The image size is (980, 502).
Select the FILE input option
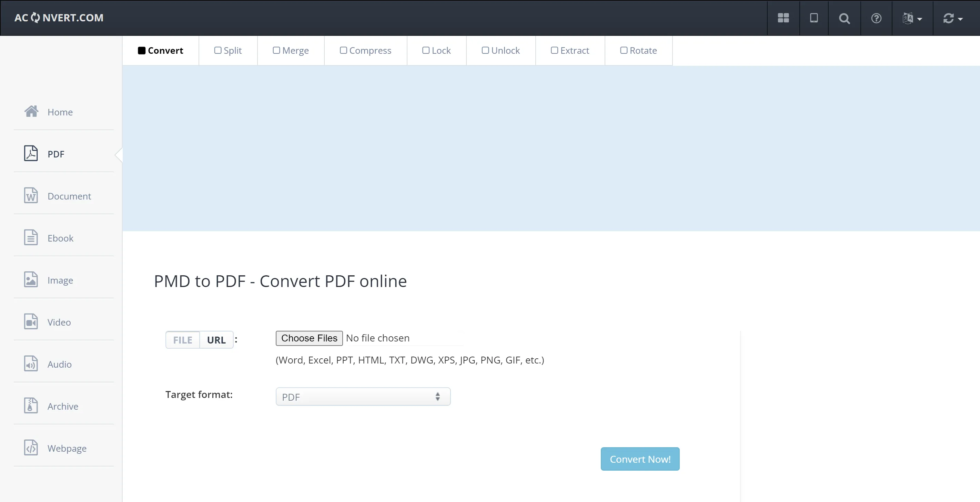click(182, 339)
